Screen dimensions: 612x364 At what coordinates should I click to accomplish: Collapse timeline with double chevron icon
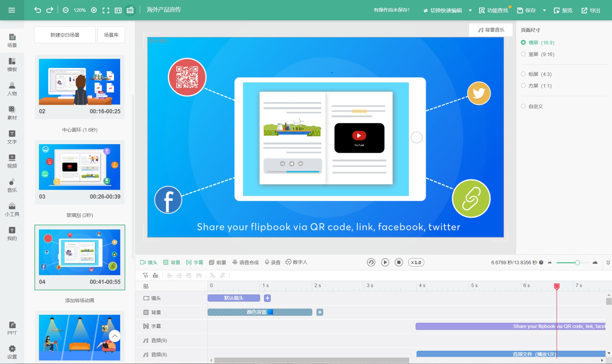[608, 262]
